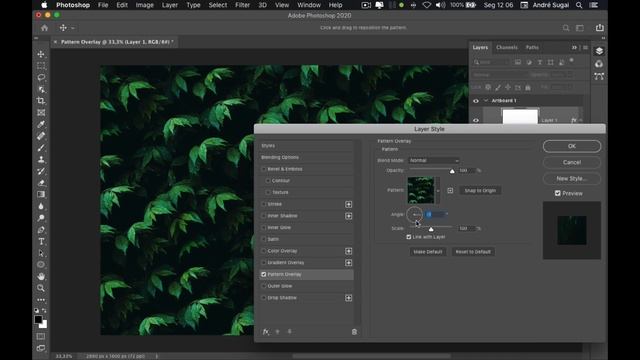Enable the Stroke effect checkbox

(264, 204)
